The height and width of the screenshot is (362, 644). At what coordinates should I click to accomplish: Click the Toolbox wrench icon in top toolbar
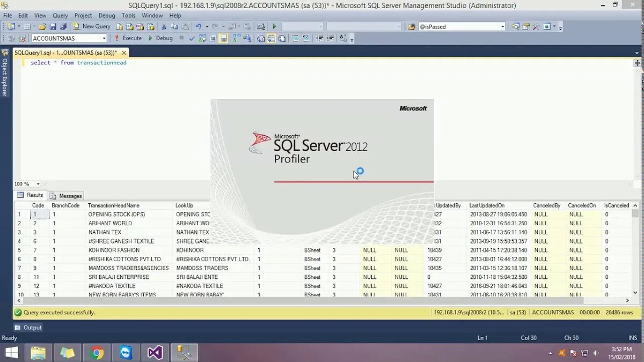(x=536, y=26)
